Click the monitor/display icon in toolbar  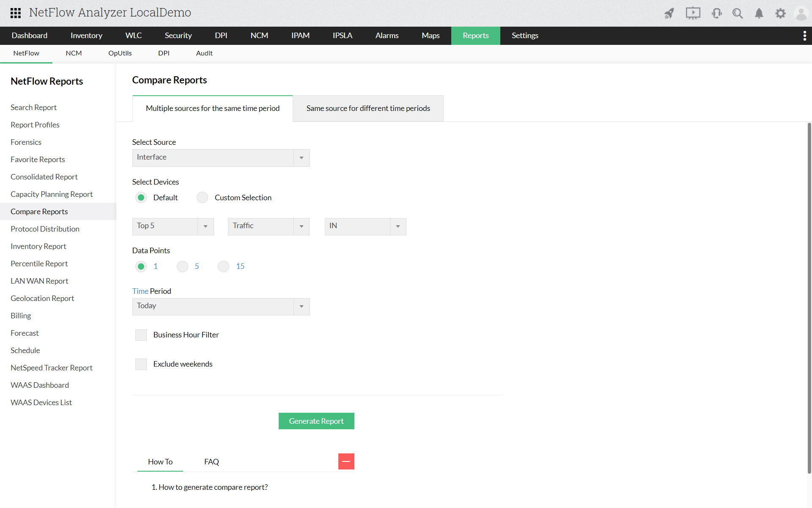tap(692, 13)
